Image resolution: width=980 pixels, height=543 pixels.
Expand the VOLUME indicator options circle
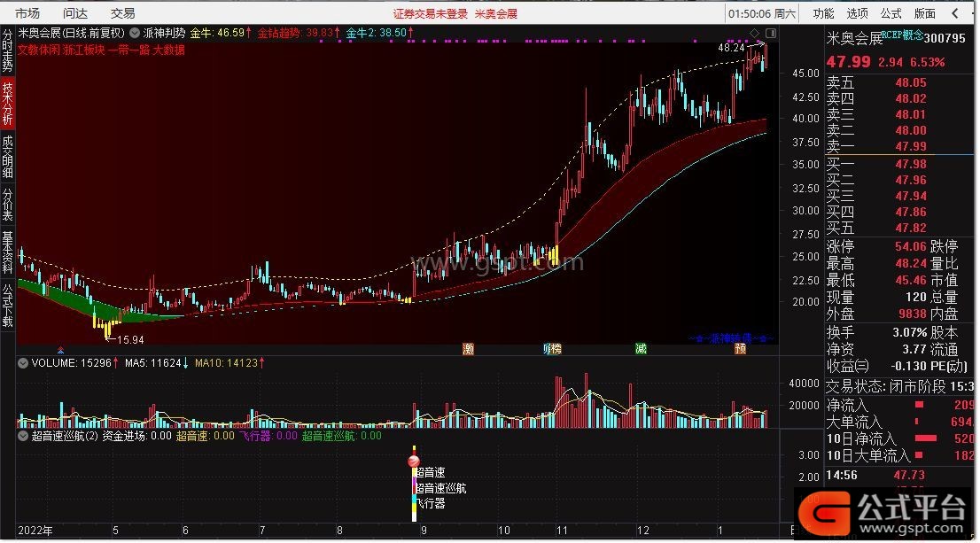click(23, 363)
